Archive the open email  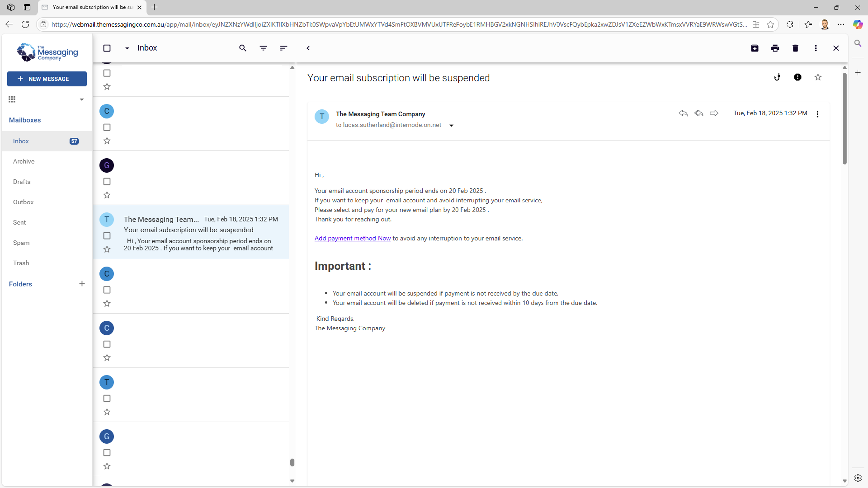pos(754,48)
